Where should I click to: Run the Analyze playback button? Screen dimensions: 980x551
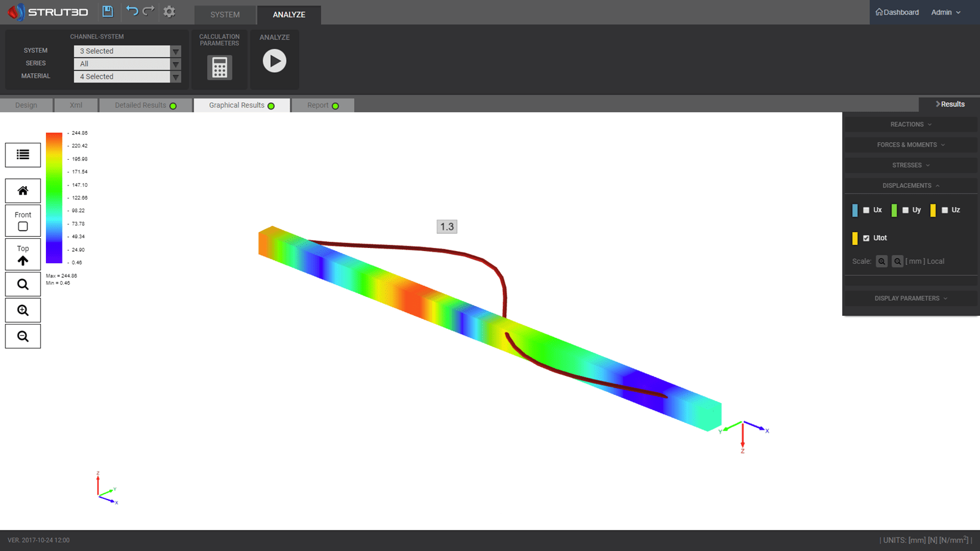pyautogui.click(x=274, y=61)
